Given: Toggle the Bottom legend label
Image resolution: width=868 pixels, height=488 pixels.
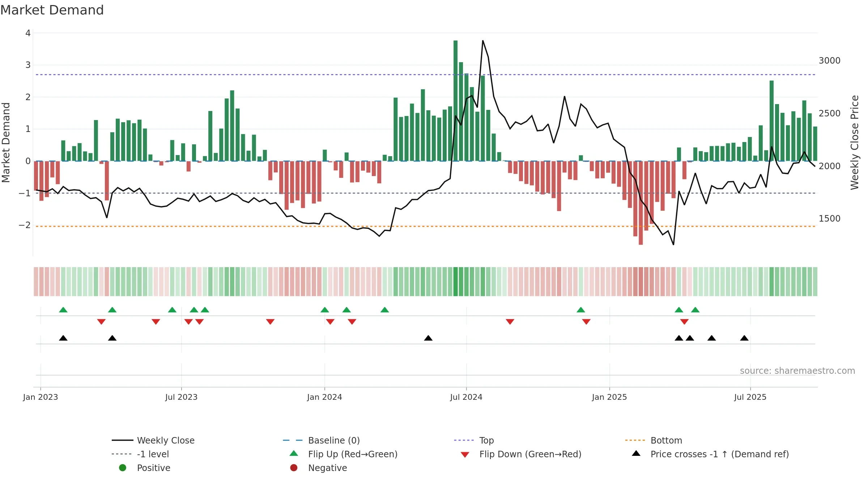Looking at the screenshot, I should 666,440.
